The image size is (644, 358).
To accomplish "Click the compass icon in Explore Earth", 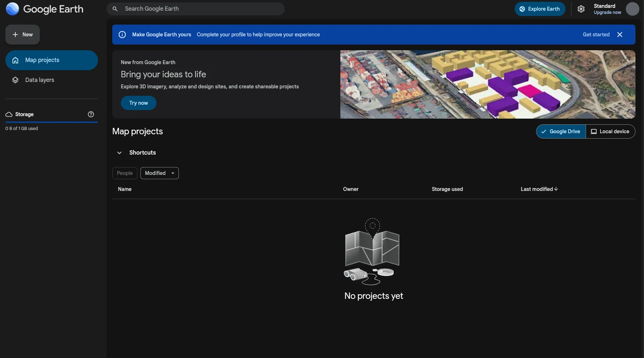I will (x=522, y=9).
